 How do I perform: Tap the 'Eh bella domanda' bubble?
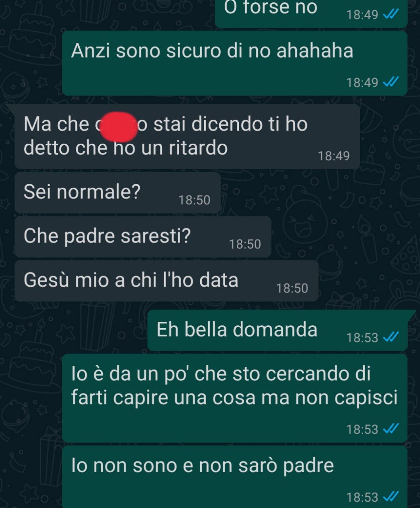278,330
